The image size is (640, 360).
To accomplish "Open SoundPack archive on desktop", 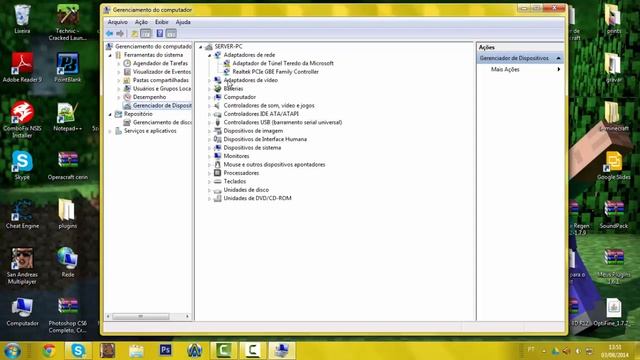I will click(613, 214).
